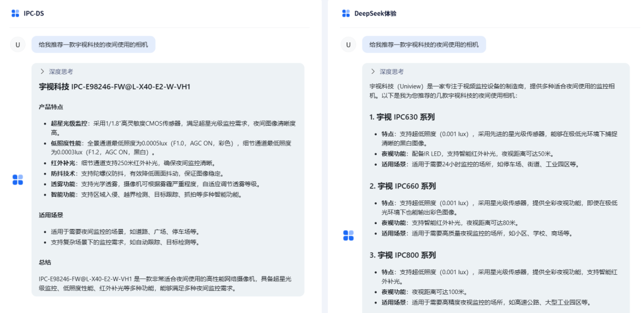
Task: Click the user question bubble in IPC-DS panel
Action: click(93, 45)
